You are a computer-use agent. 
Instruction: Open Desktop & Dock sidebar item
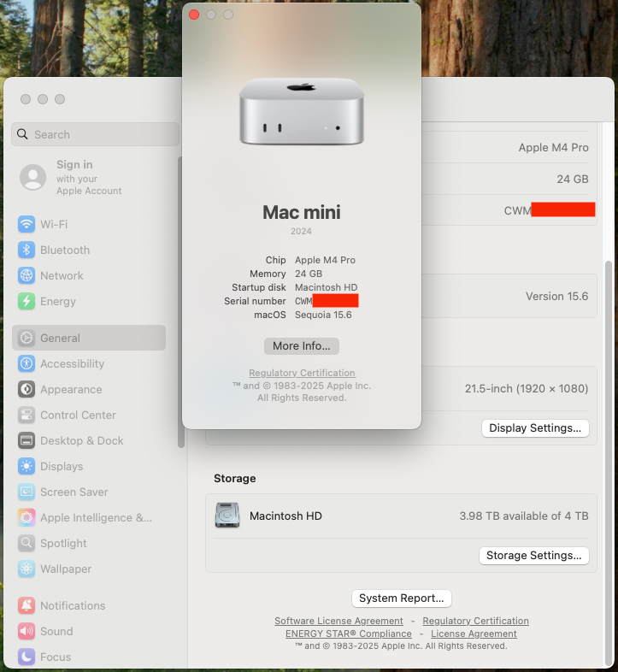click(81, 440)
